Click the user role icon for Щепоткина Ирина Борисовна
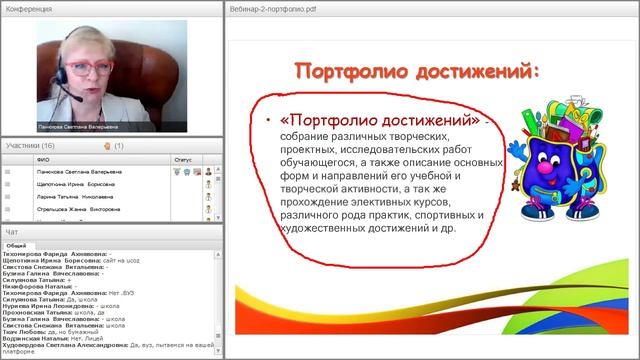The image size is (640, 360). tap(209, 184)
